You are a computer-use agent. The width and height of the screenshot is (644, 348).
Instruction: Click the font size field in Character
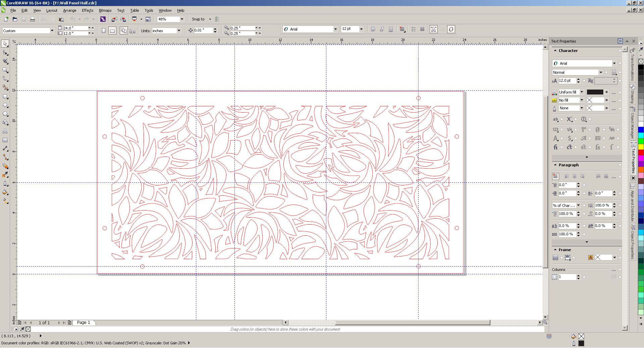tap(567, 81)
